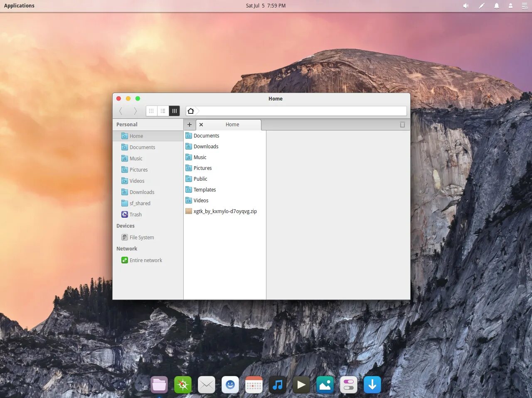This screenshot has width=532, height=398.
Task: Switch to list view mode
Action: [x=163, y=111]
